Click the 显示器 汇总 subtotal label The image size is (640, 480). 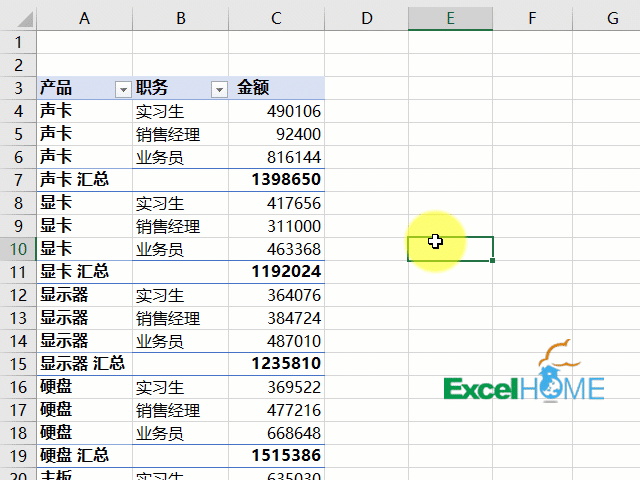(x=82, y=364)
